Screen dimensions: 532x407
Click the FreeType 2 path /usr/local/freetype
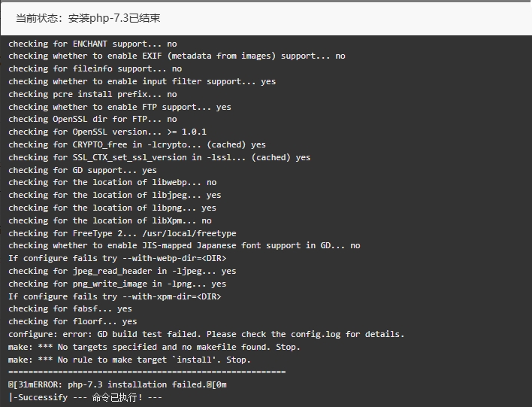tap(189, 233)
